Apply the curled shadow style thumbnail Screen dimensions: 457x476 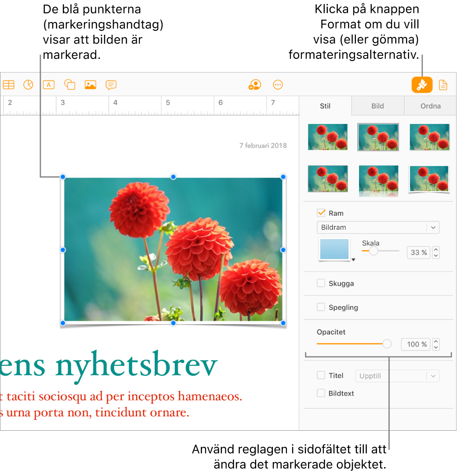tap(429, 179)
